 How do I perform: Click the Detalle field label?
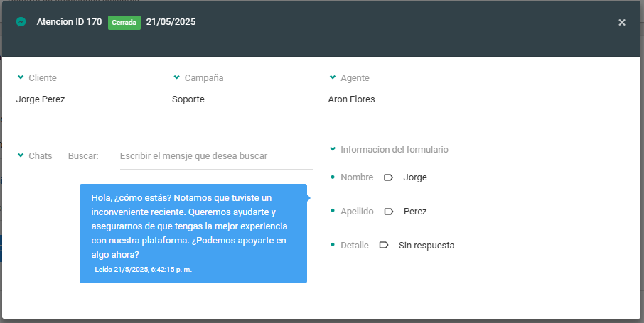tap(355, 246)
